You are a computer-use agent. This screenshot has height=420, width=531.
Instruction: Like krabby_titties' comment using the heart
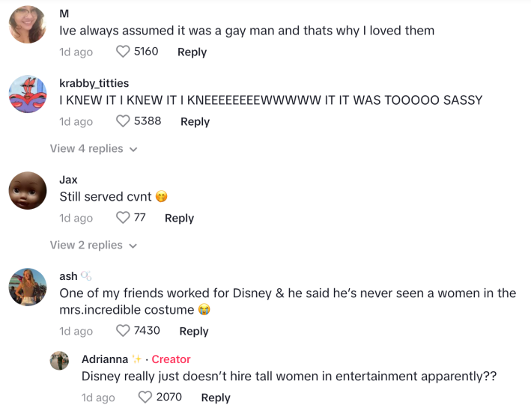(x=123, y=121)
